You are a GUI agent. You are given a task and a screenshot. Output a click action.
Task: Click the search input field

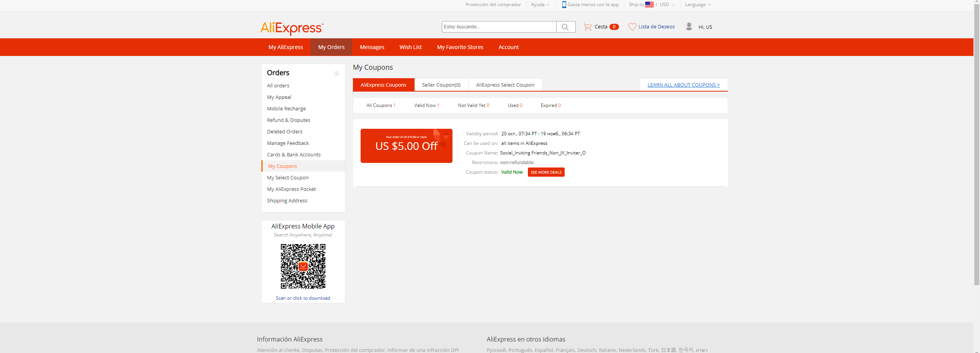pos(499,27)
